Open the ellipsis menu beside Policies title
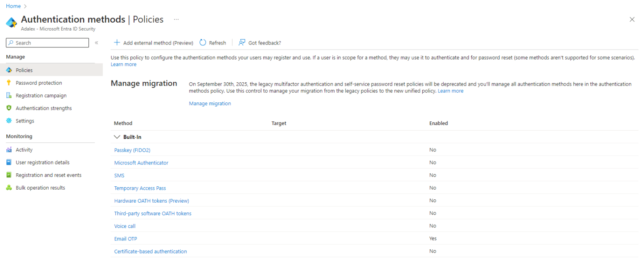Screen dimensions: 644x277 (176, 19)
